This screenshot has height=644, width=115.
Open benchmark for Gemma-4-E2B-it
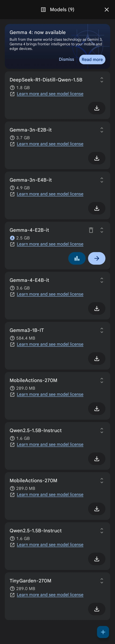77,258
